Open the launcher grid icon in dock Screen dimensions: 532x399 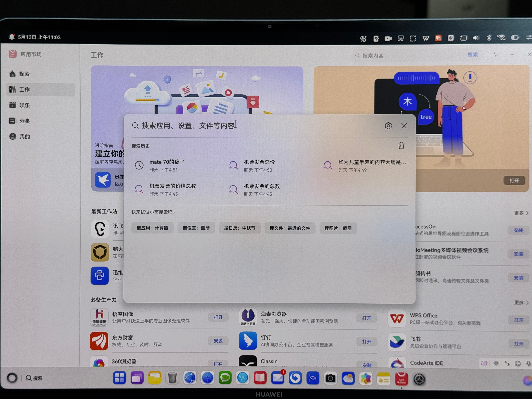(119, 377)
